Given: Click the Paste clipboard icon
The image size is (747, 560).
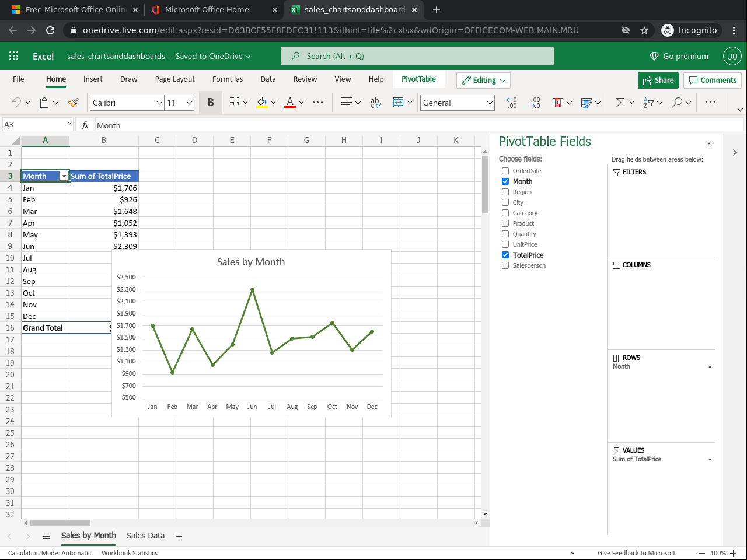Looking at the screenshot, I should (x=44, y=103).
